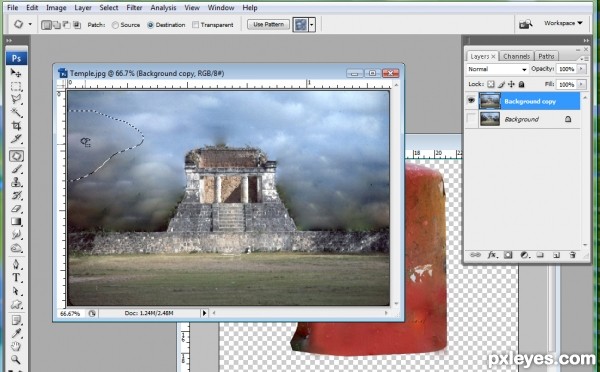The height and width of the screenshot is (372, 600).
Task: Select the Pen tool
Action: point(16,264)
